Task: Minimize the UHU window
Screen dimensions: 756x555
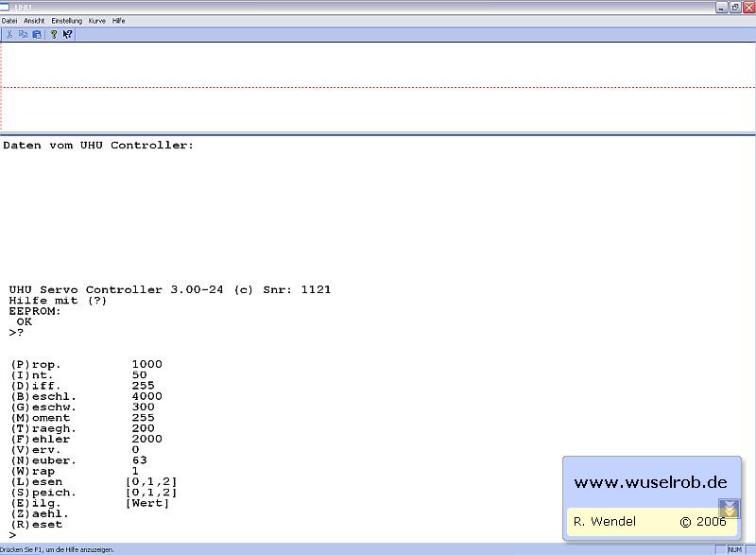Action: coord(721,7)
